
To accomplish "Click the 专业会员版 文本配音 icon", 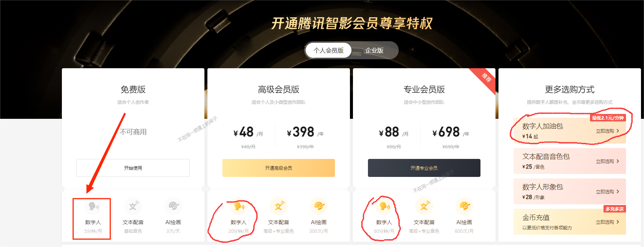I will pyautogui.click(x=424, y=206).
